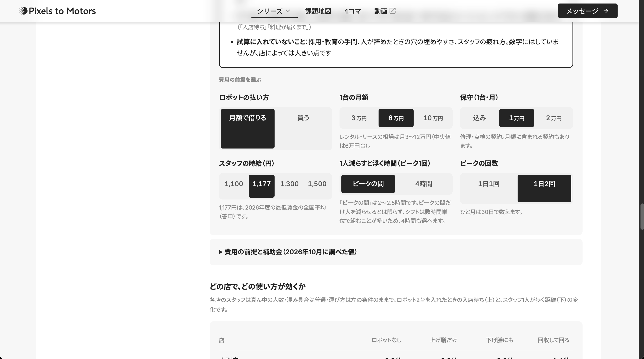The height and width of the screenshot is (359, 644).
Task: Select ピークの間 saved time option
Action: click(x=368, y=184)
